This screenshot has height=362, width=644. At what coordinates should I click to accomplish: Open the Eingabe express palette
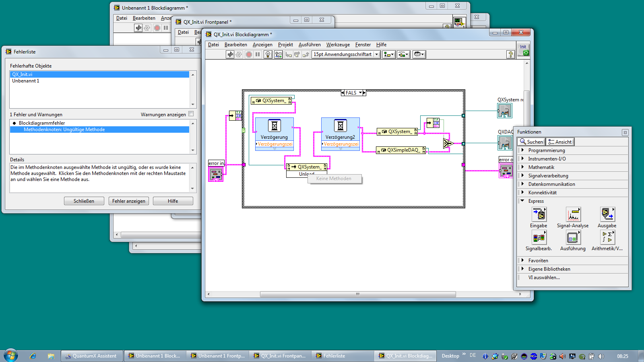[539, 215]
